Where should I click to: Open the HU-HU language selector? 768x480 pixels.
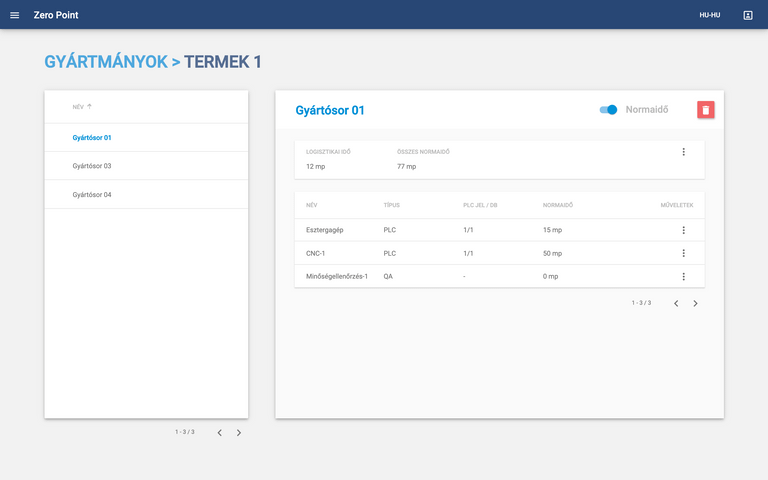[709, 15]
